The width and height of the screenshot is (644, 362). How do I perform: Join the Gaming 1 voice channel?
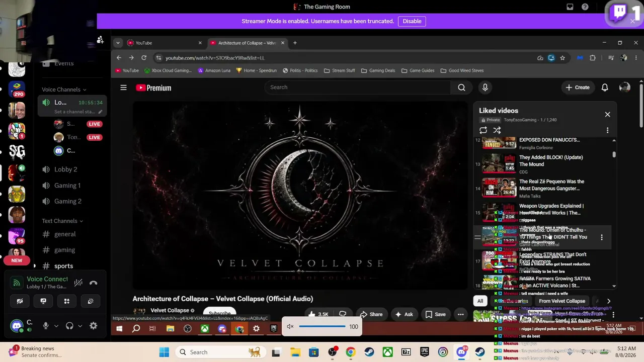click(67, 186)
